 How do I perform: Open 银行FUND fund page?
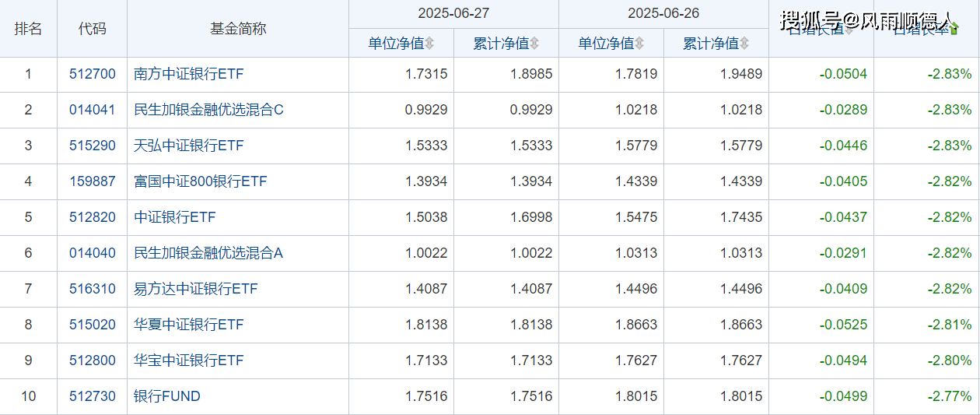(x=167, y=397)
